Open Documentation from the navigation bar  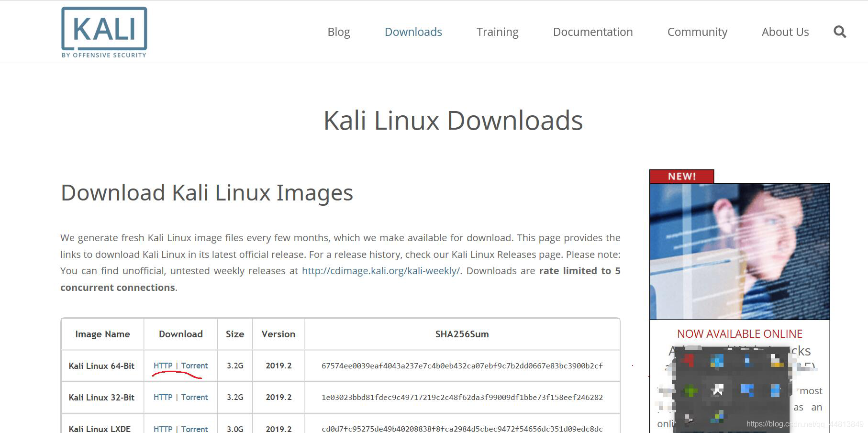[592, 32]
